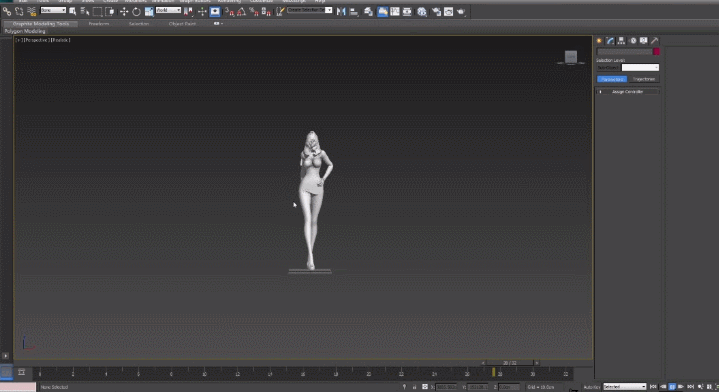Viewport: 719px width, 392px height.
Task: Open the Material Editor icon
Action: click(x=422, y=11)
